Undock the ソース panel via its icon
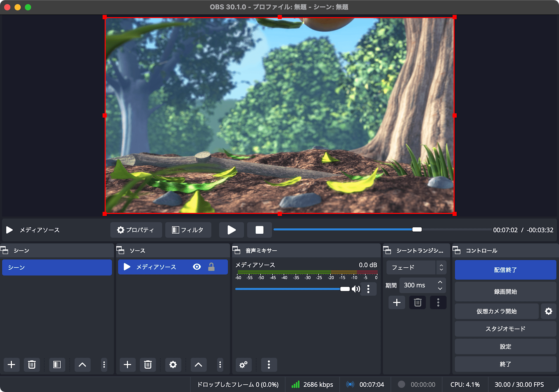This screenshot has height=392, width=559. coord(120,250)
